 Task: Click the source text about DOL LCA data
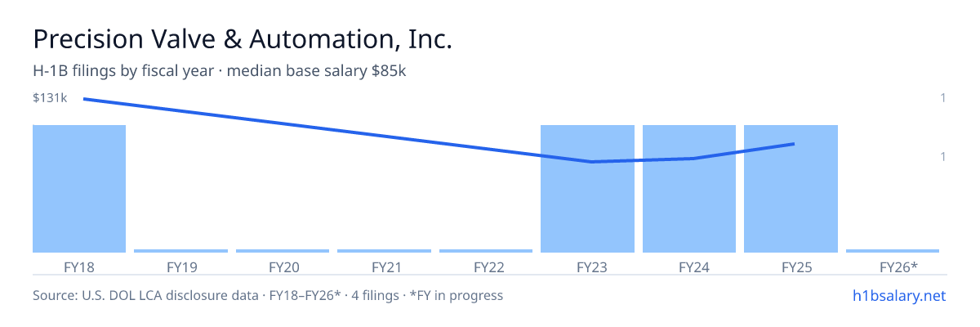tap(268, 295)
